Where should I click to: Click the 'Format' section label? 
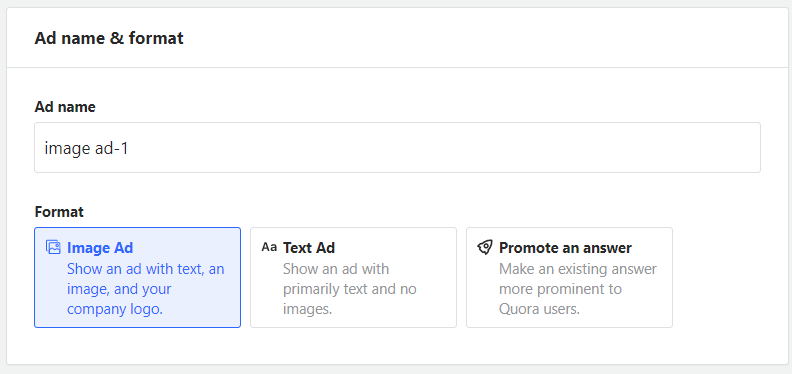tap(59, 212)
